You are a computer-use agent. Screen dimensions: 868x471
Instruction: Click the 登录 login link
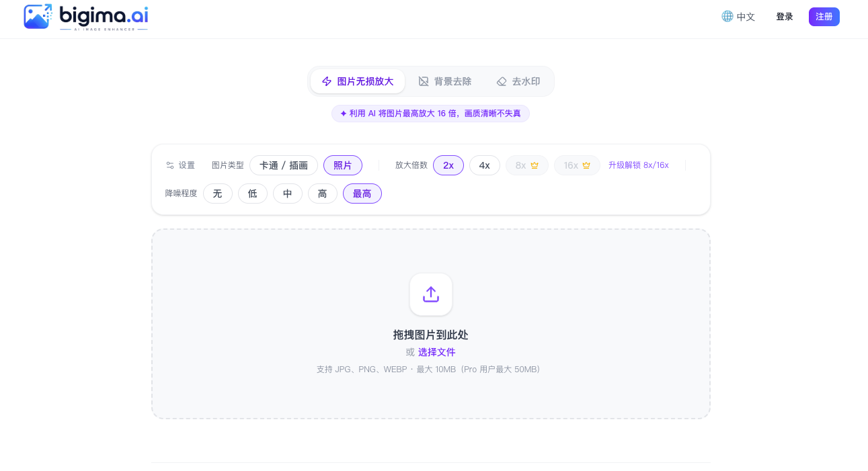pyautogui.click(x=785, y=17)
